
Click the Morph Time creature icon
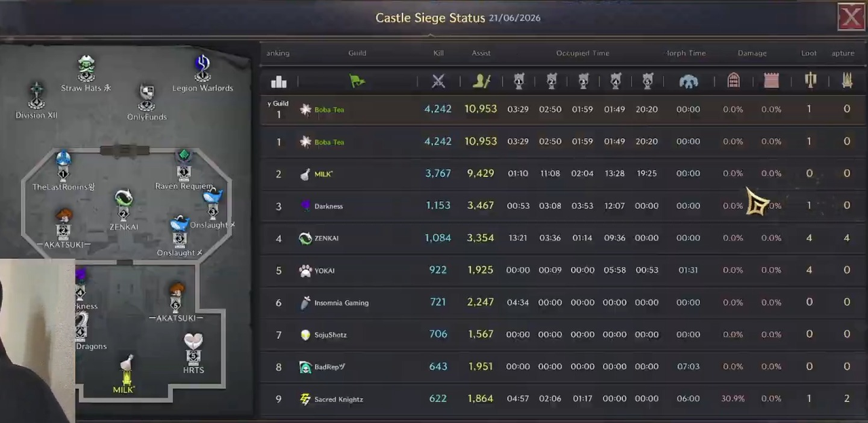688,81
